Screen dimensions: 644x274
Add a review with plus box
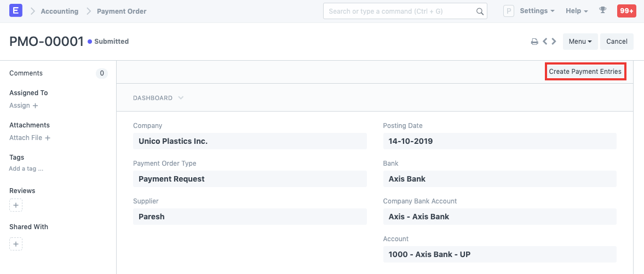(16, 205)
